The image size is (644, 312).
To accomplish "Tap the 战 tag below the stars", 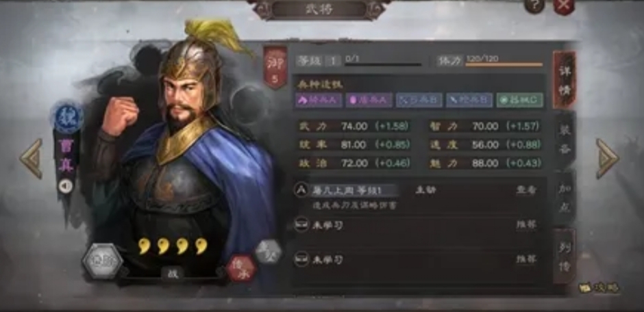I will [173, 272].
